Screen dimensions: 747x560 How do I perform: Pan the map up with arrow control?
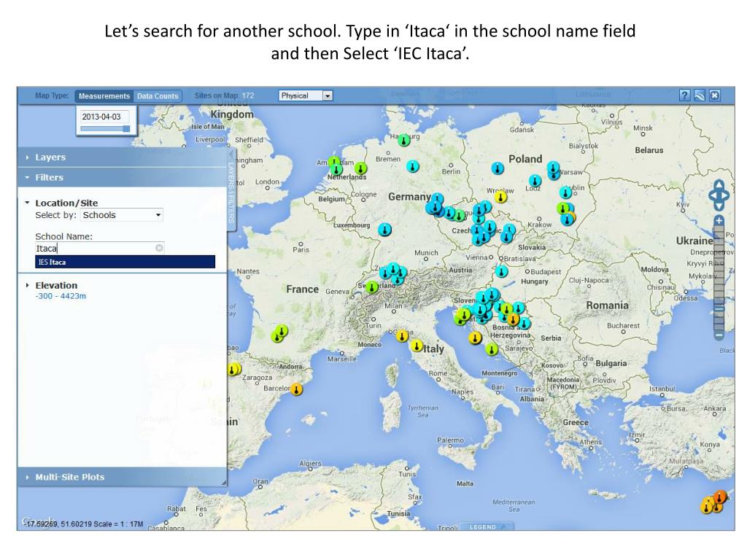719,184
